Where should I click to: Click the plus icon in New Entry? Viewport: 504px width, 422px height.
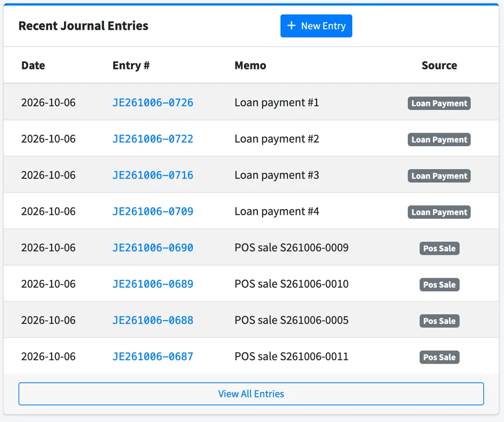click(291, 25)
